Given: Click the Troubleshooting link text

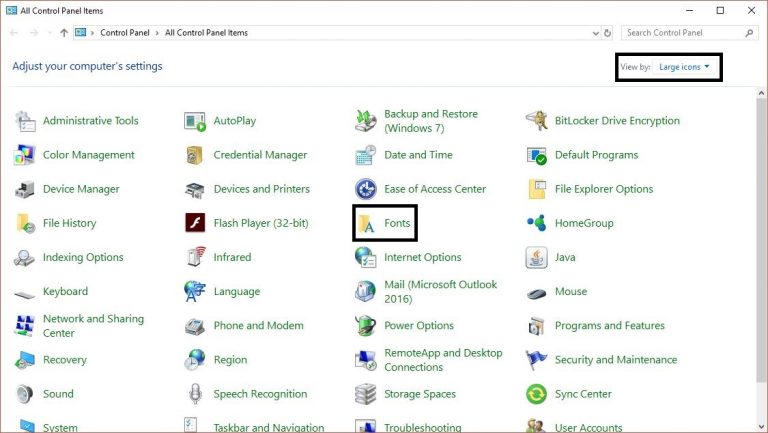Looking at the screenshot, I should 423,428.
